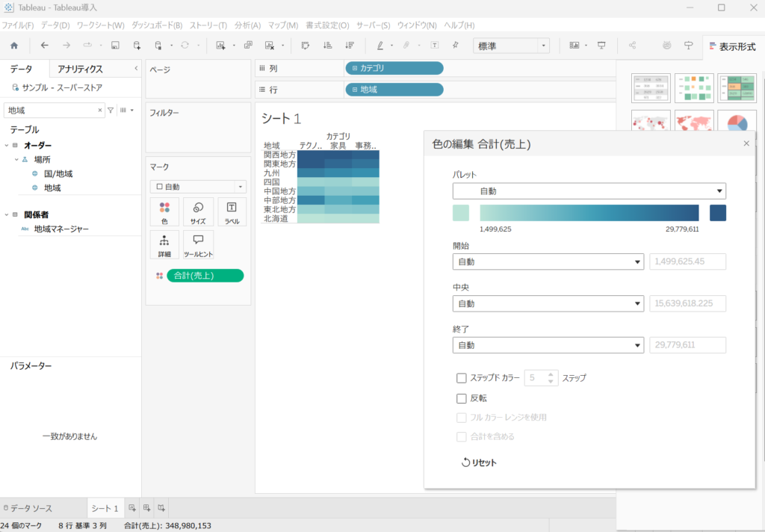
Task: Click the Reset (リセット) button
Action: pos(479,463)
